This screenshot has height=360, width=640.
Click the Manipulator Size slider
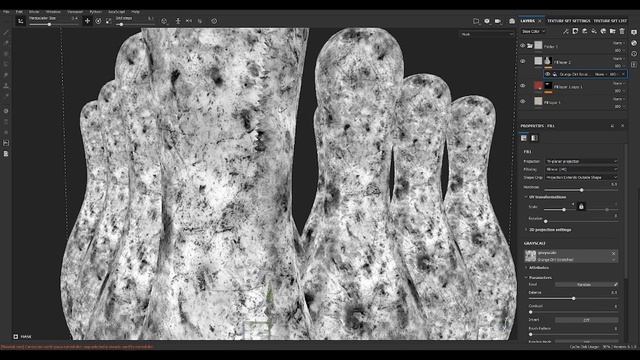click(x=54, y=24)
